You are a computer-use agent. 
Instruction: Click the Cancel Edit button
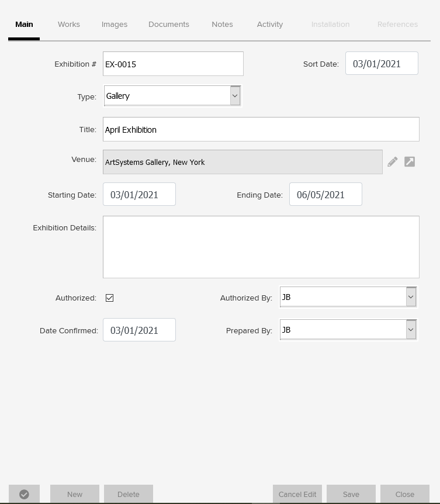pyautogui.click(x=297, y=494)
